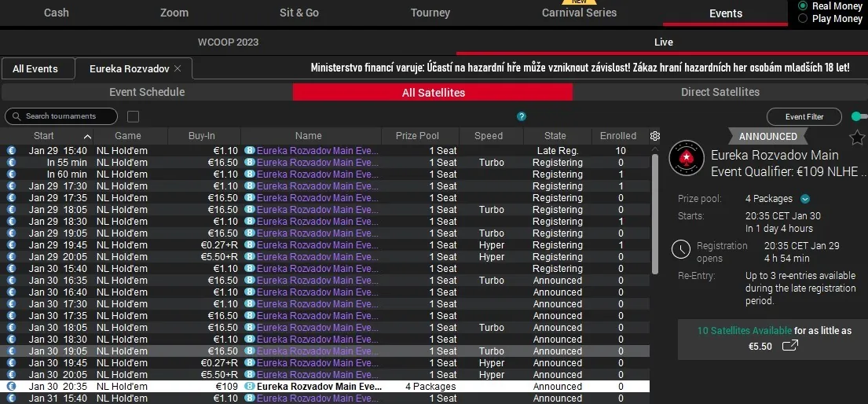Open the Zoom tab
868x404 pixels.
(x=174, y=13)
